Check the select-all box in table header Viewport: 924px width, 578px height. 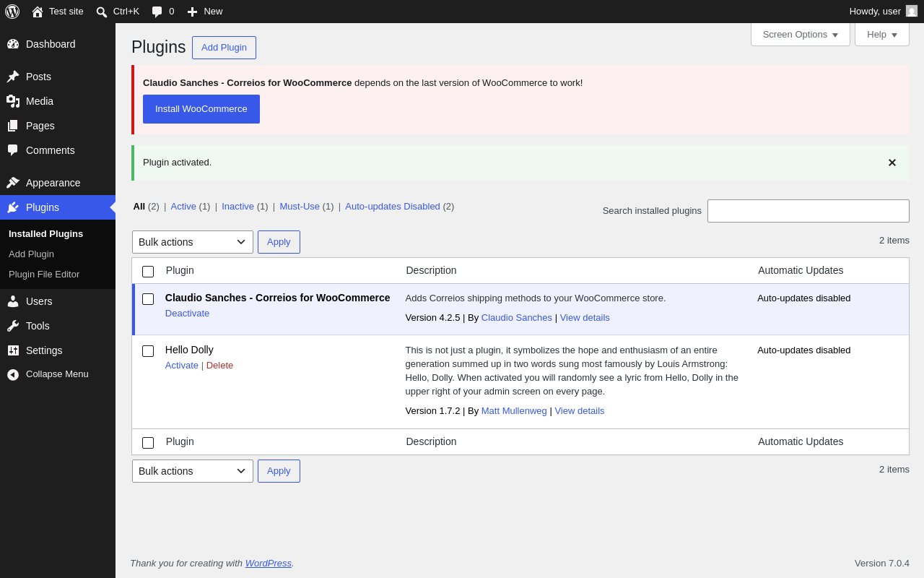coord(148,272)
